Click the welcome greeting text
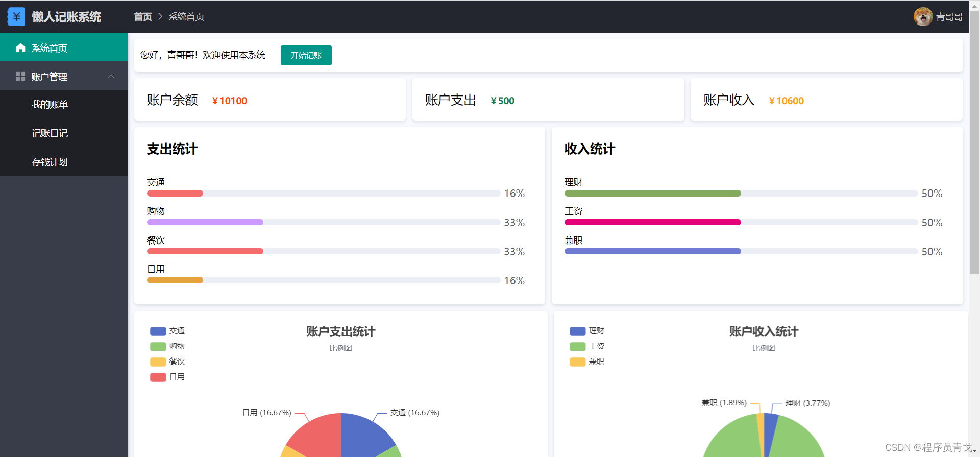 pos(203,55)
